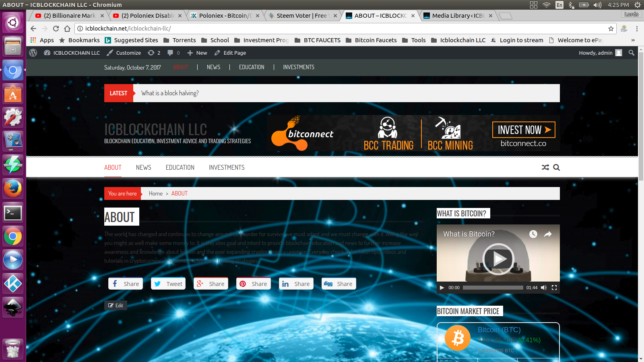Click the Edit button below the share buttons
644x362 pixels.
coord(116,305)
